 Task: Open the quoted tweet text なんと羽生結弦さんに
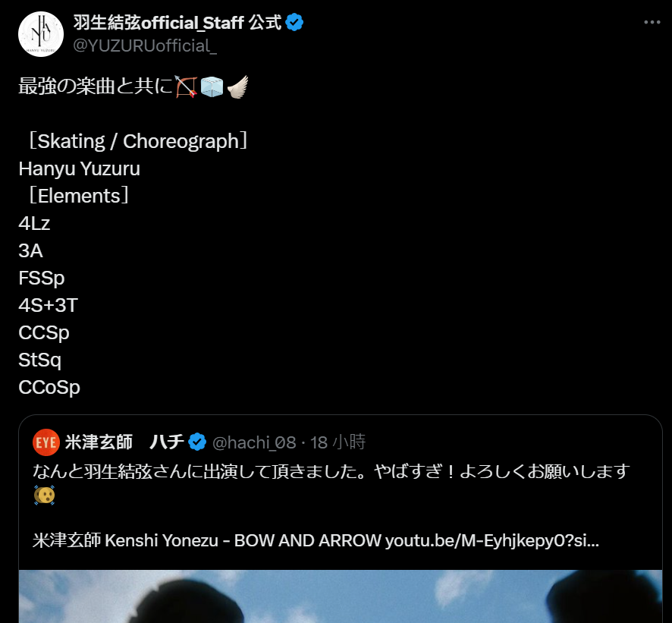point(331,472)
